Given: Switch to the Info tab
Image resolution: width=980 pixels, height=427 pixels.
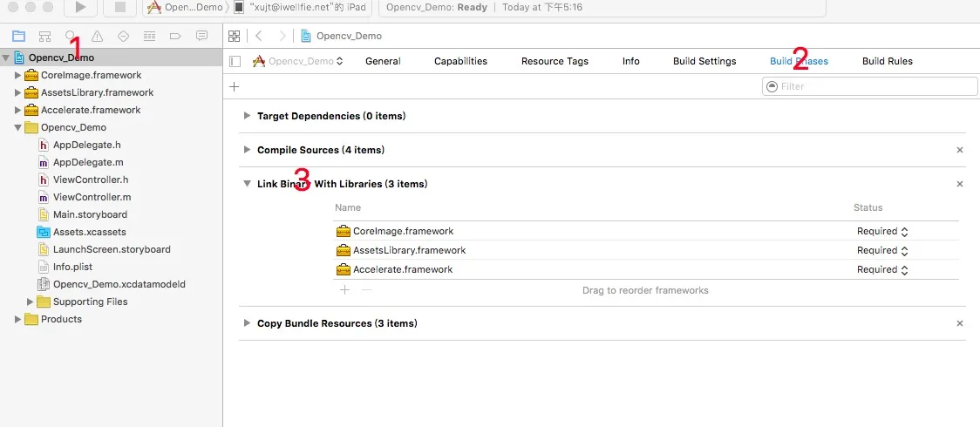Looking at the screenshot, I should click(x=631, y=61).
